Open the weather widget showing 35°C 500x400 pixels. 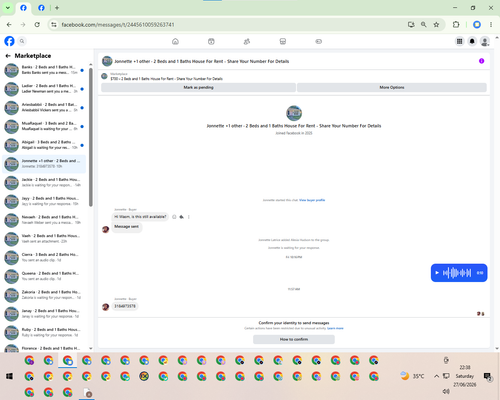(413, 376)
